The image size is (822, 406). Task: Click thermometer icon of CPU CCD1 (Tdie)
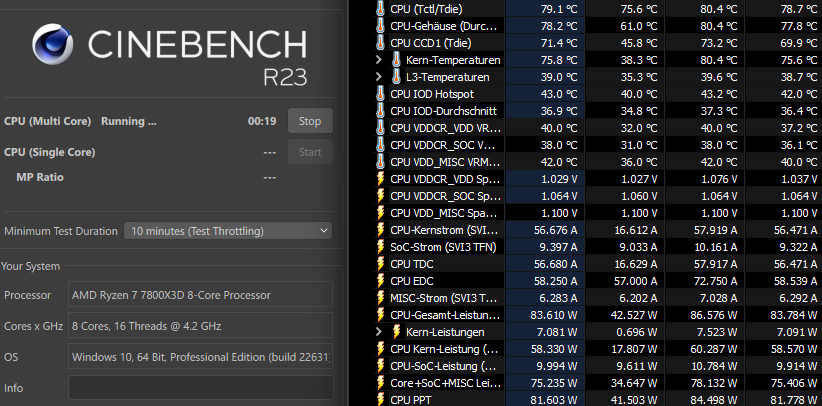tap(381, 42)
